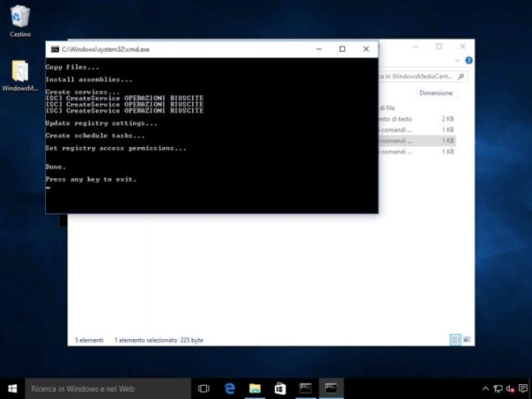Switch Explorer to large icons view
The height and width of the screenshot is (399, 532).
[468, 340]
